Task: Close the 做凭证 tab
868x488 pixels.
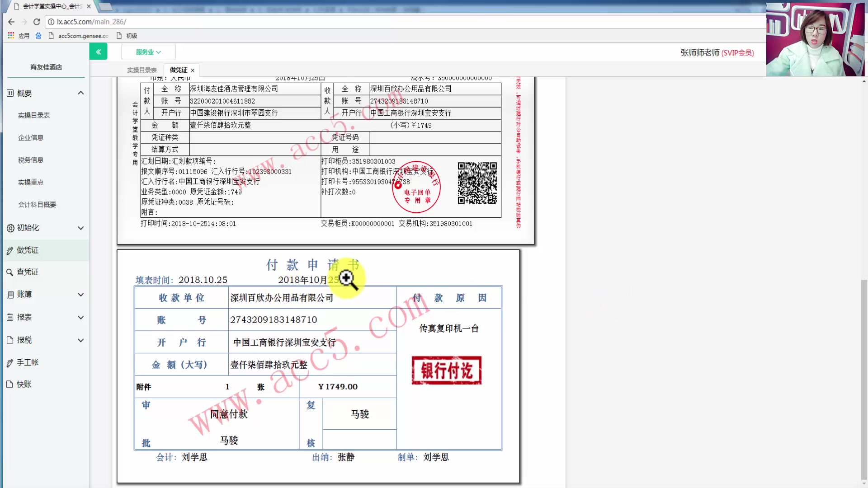Action: tap(193, 70)
